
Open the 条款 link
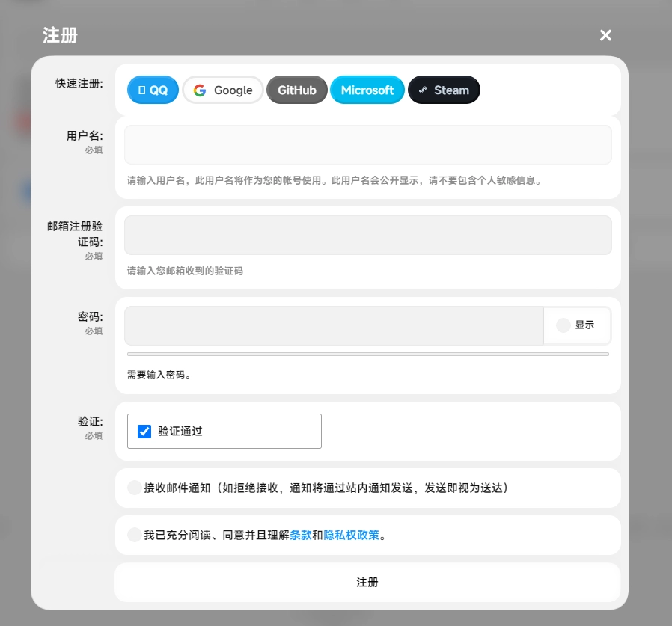(x=301, y=536)
